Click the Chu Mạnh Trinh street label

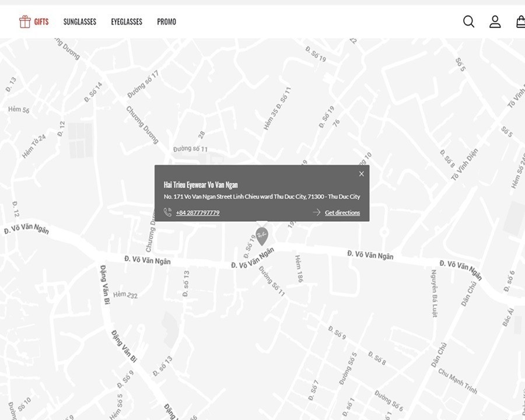458,381
